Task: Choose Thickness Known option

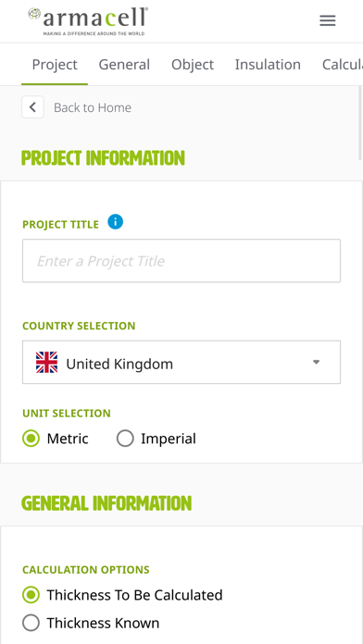Action: click(x=31, y=623)
